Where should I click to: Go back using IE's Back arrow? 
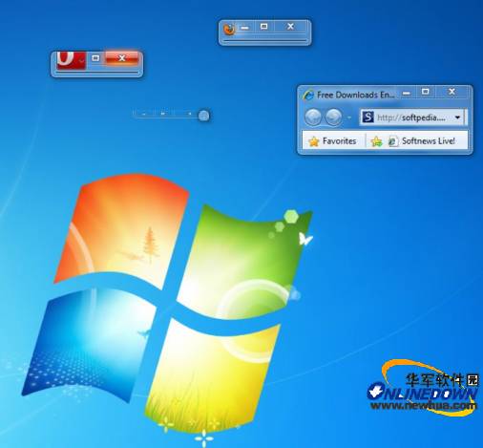point(313,117)
